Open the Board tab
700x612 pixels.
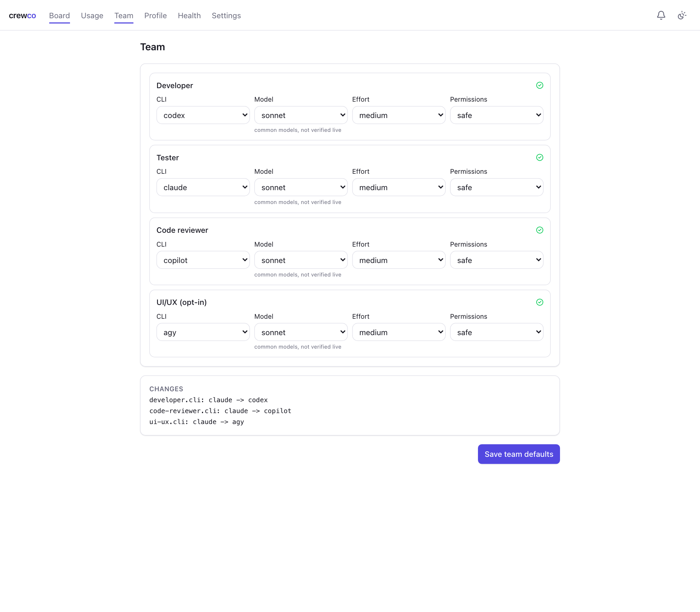(x=59, y=16)
